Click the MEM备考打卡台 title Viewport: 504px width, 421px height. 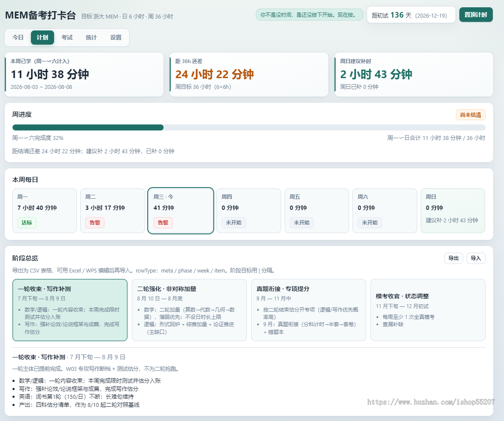(x=40, y=15)
